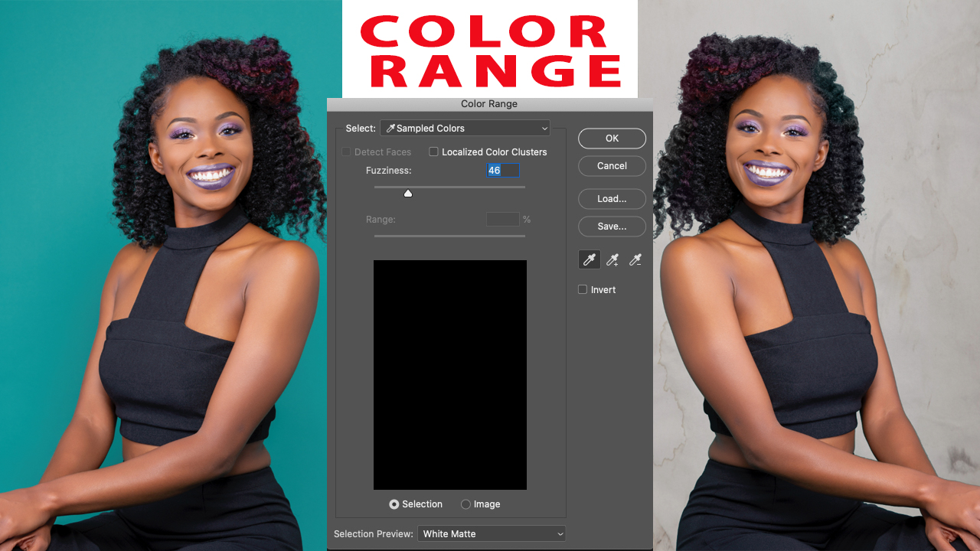Click the black selection preview thumbnail
The image size is (980, 551).
tap(449, 374)
